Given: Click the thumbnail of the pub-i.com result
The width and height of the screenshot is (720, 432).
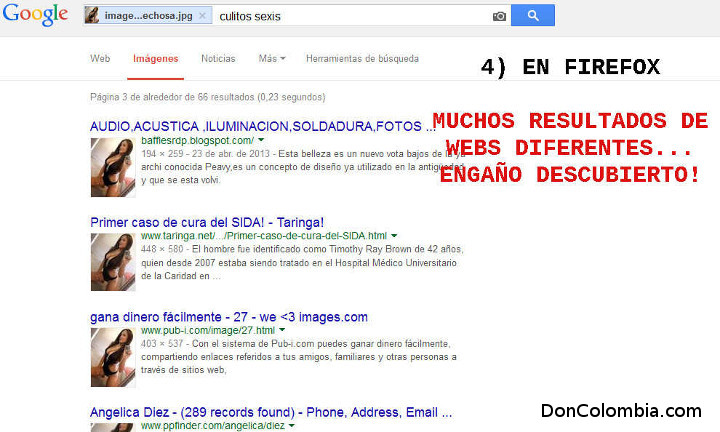Looking at the screenshot, I should [x=113, y=357].
